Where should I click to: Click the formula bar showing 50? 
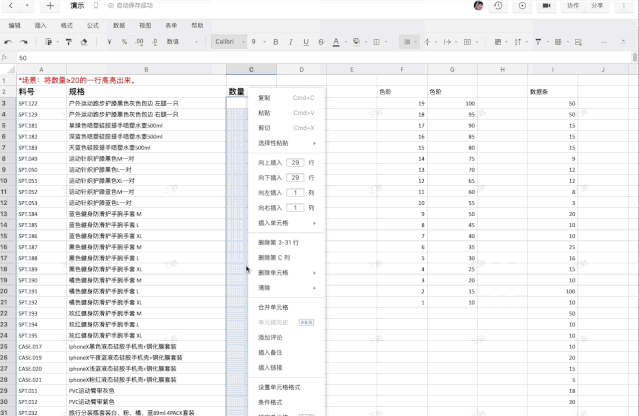tap(324, 58)
